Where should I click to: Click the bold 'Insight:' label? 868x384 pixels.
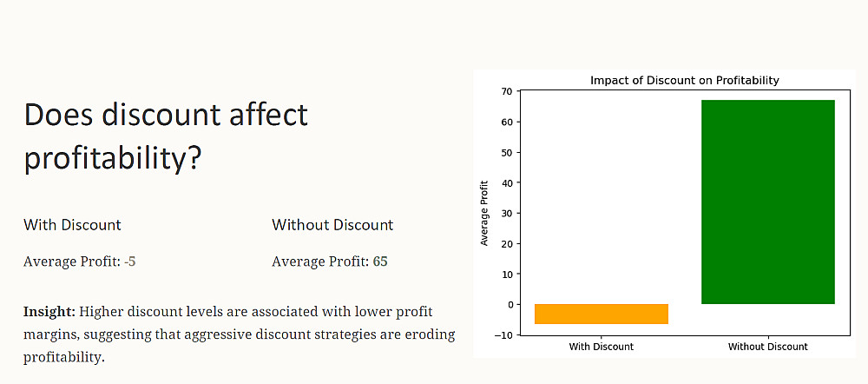pos(49,312)
